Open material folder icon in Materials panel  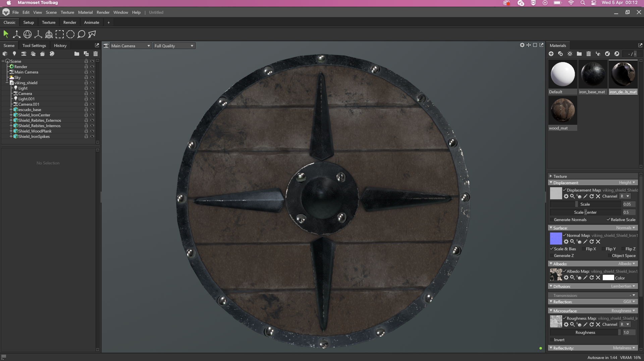(x=579, y=54)
